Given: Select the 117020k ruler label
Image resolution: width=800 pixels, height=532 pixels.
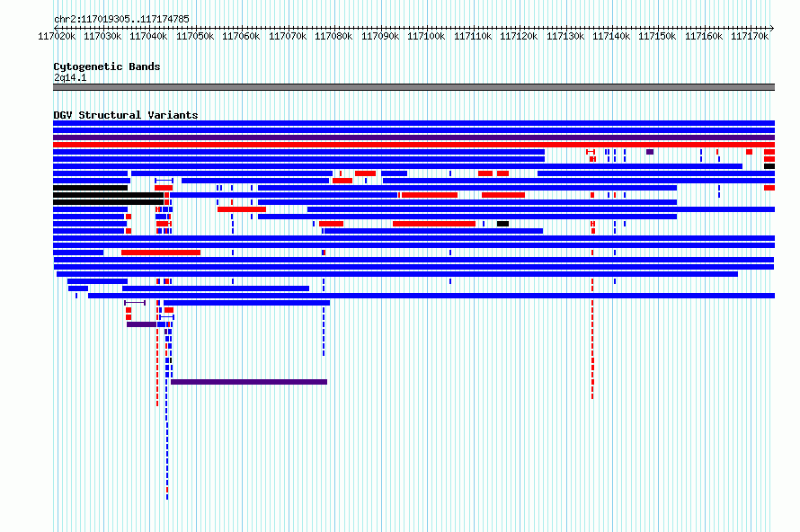Looking at the screenshot, I should click(57, 36).
